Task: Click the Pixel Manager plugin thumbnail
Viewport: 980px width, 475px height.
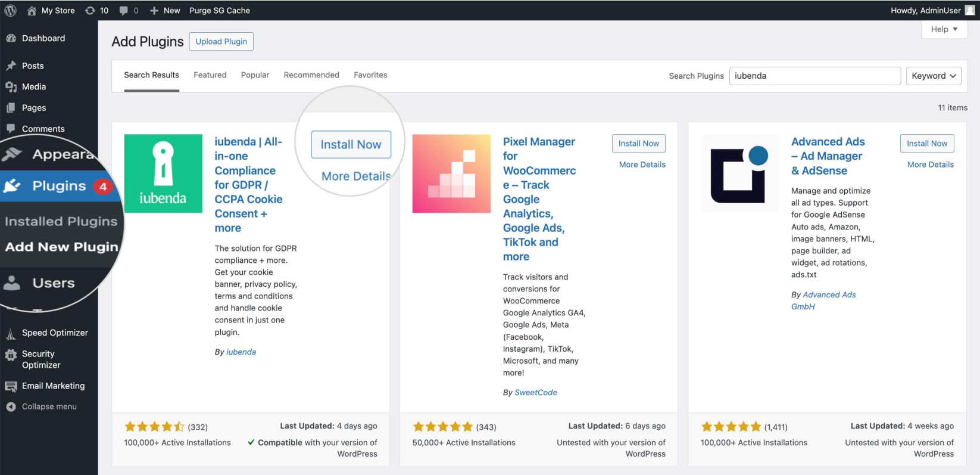Action: click(451, 173)
